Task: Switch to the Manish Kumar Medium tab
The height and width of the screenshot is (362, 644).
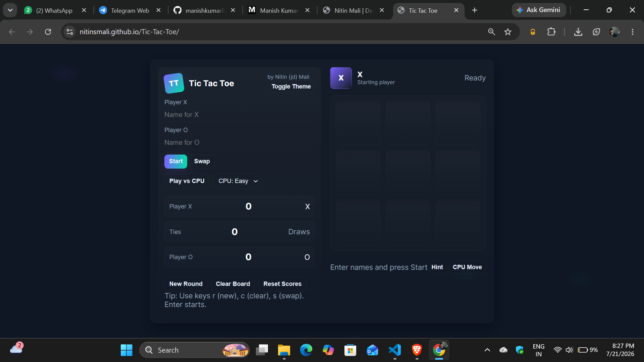Action: coord(279,10)
